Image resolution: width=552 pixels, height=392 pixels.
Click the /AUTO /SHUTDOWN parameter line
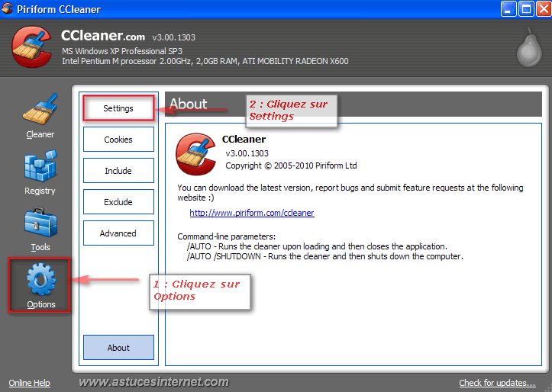(x=325, y=256)
